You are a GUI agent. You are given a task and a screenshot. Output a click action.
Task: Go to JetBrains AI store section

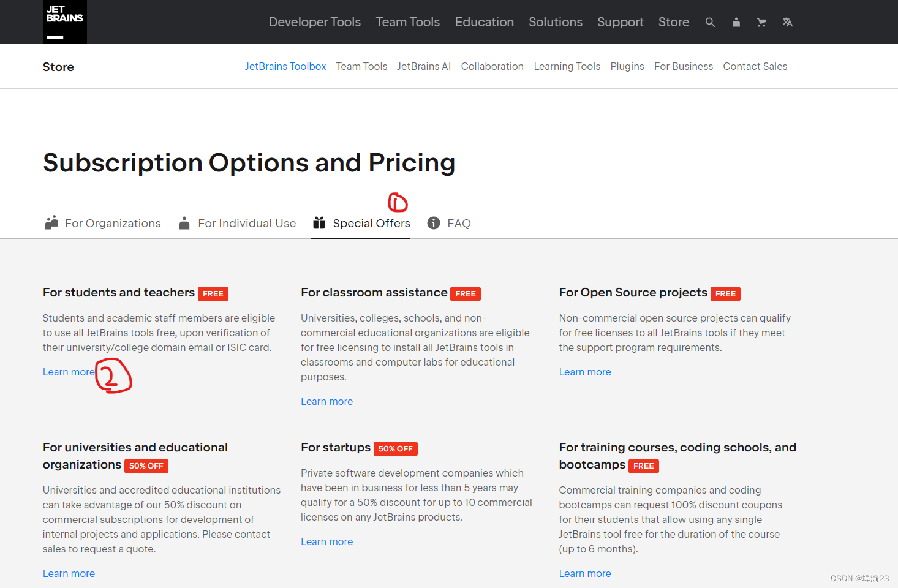[x=424, y=66]
